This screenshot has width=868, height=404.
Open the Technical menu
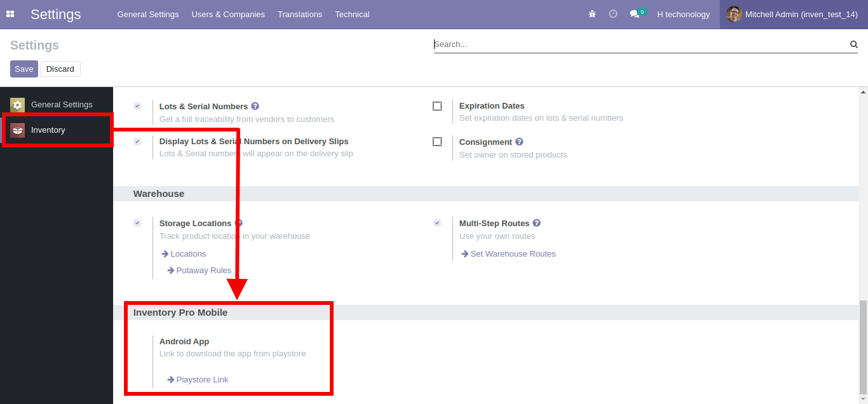352,14
